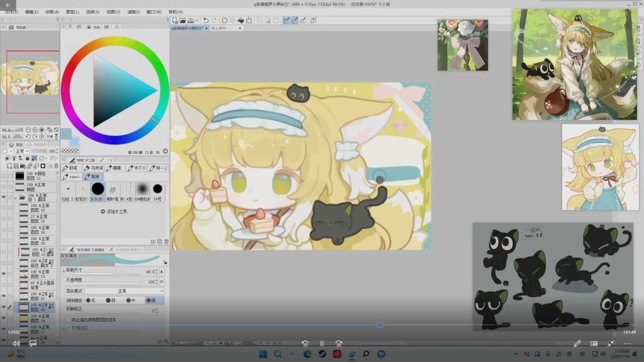Hide the 图层 21 layer eye
Screen dimensions: 644x362
tap(4, 296)
